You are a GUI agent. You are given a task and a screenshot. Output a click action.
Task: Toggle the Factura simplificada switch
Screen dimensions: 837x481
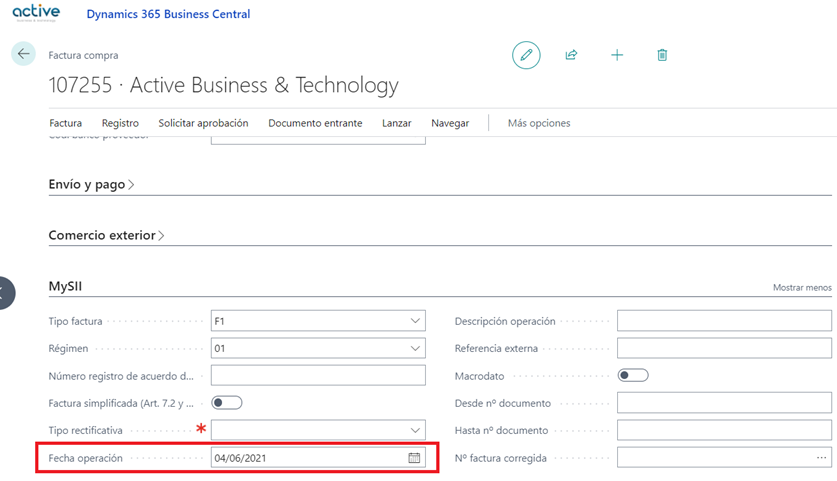227,403
